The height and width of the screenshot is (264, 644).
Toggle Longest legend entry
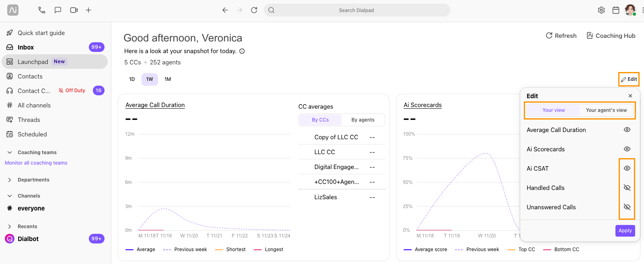(269, 250)
